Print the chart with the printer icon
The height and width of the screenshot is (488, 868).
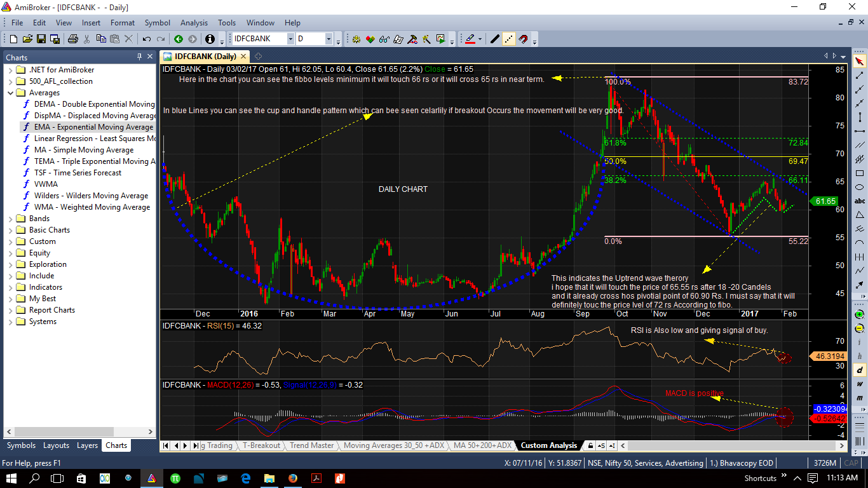point(72,39)
